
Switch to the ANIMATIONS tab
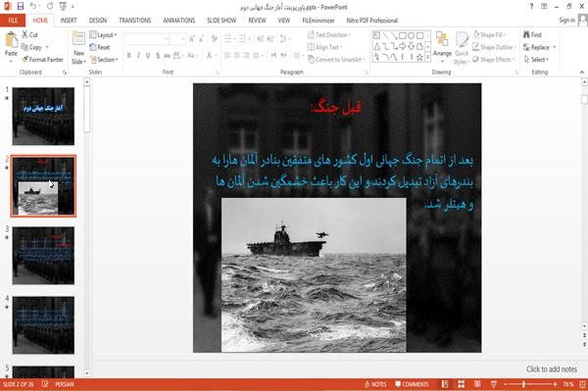pos(179,21)
